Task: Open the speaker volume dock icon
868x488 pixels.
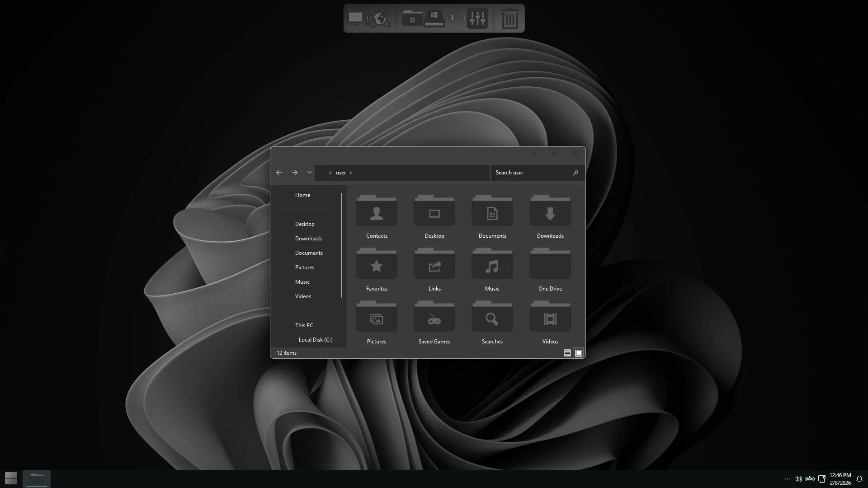Action: click(x=456, y=19)
